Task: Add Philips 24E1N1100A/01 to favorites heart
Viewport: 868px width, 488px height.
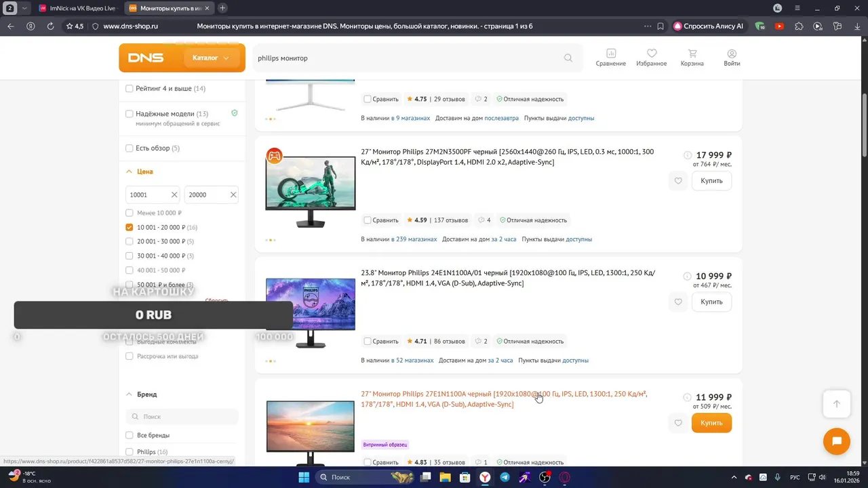Action: [678, 302]
